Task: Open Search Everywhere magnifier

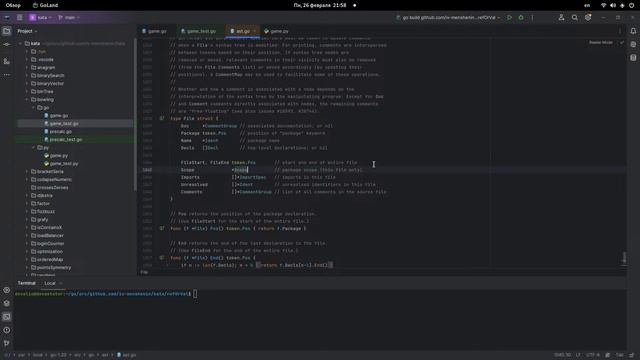Action: 575,18
